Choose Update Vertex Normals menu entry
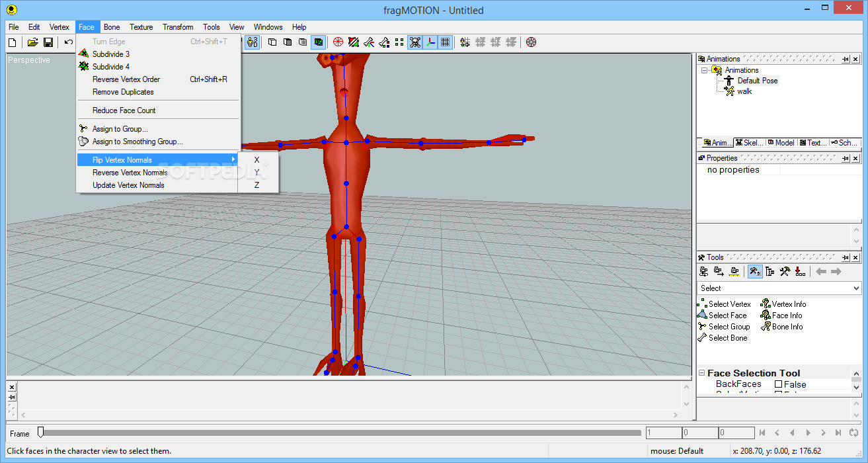The width and height of the screenshot is (868, 463). point(157,185)
